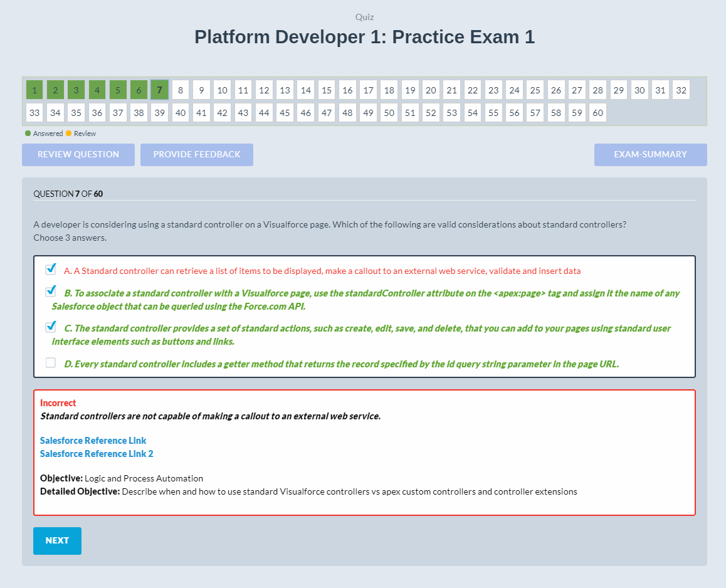Check answer option A checkbox
The width and height of the screenshot is (726, 588).
coord(50,269)
